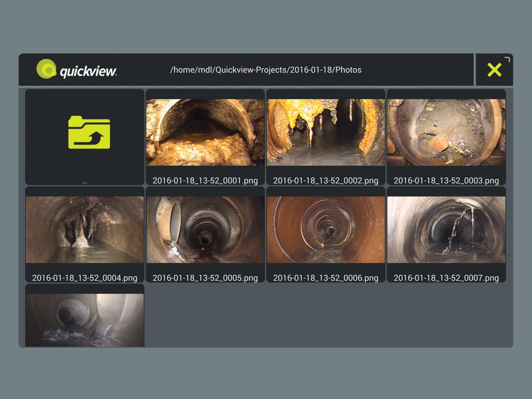Click filename 2016-01-18_13-52_0006.png label

click(326, 278)
